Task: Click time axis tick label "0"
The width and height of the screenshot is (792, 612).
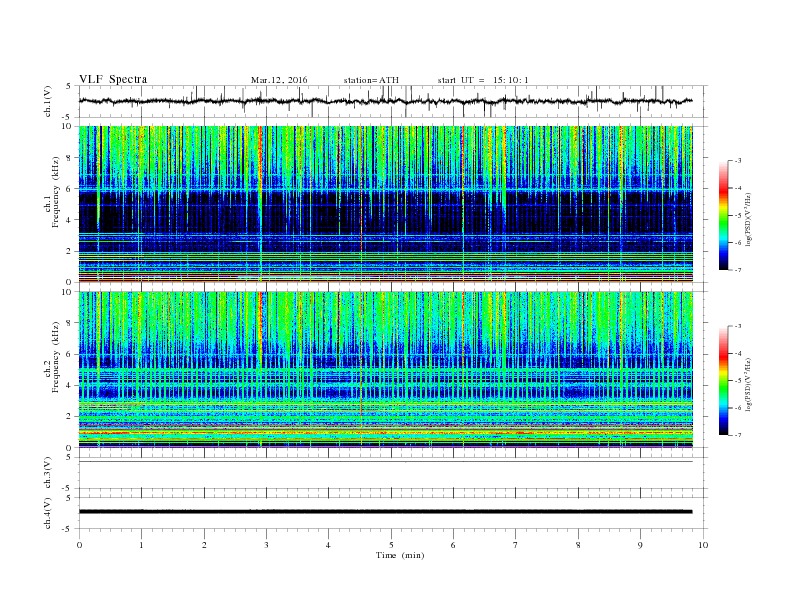Action: [x=79, y=545]
